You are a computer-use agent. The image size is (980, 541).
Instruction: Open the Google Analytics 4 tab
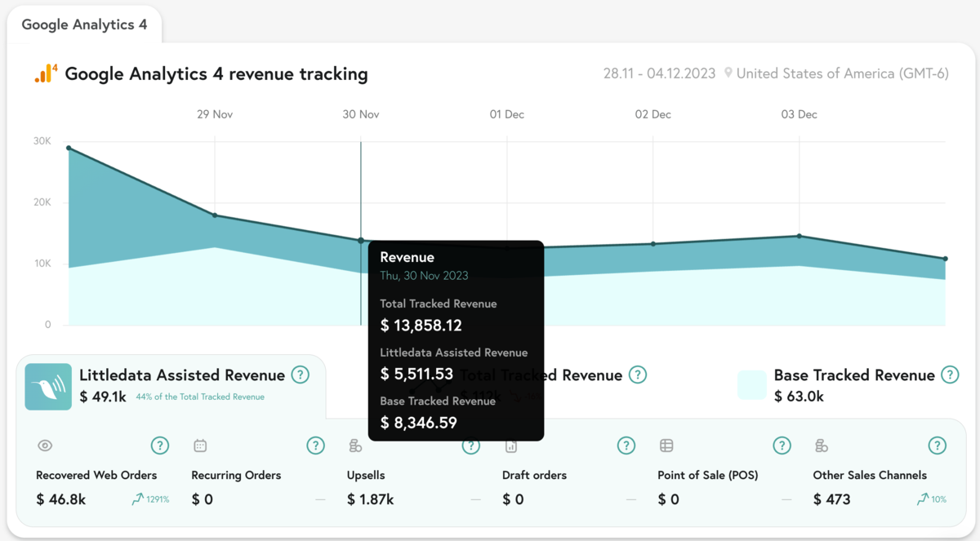click(84, 24)
